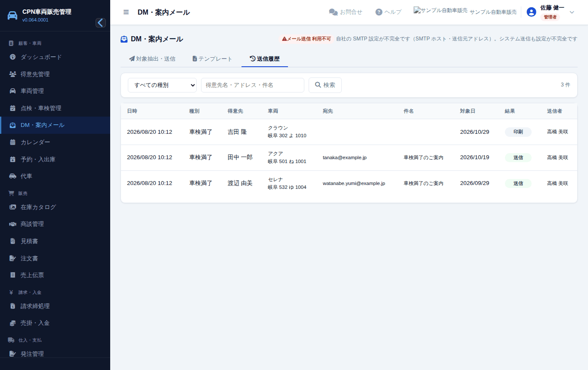Viewport: 588px width, 370px height.
Task: Click the 印刷 result badge
Action: pyautogui.click(x=518, y=132)
